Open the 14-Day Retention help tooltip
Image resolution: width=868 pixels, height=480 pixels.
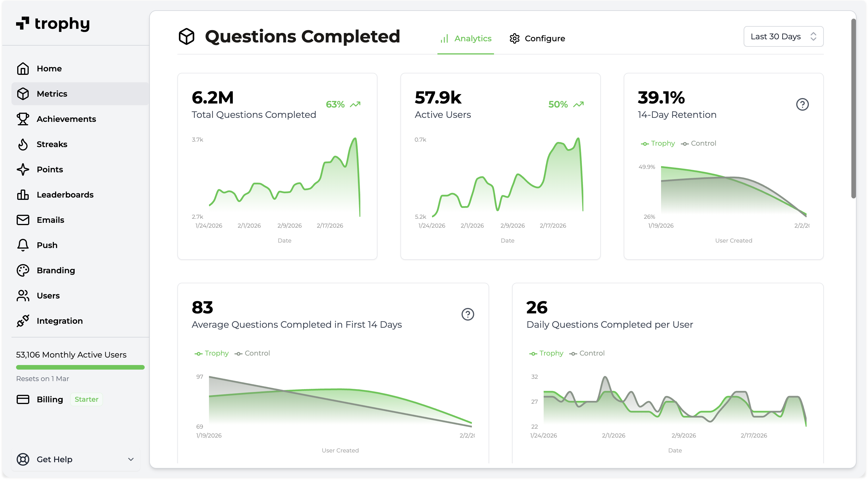pyautogui.click(x=802, y=105)
